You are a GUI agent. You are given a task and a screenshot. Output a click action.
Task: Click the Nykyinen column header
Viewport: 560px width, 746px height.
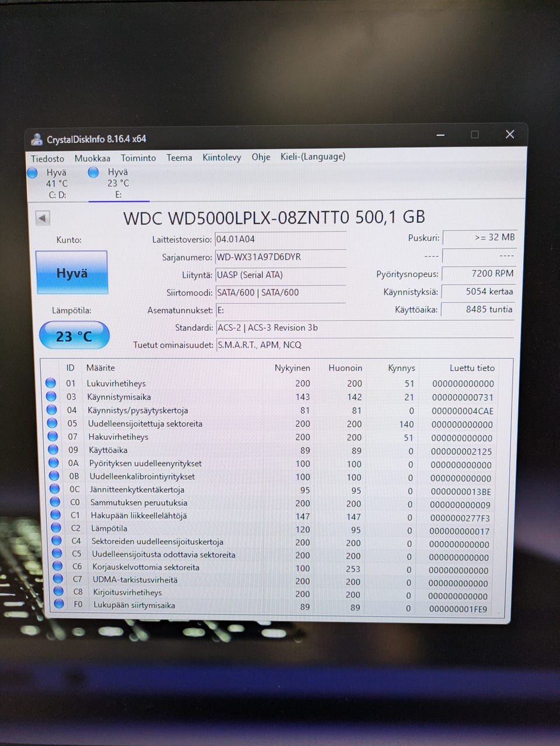tap(292, 368)
